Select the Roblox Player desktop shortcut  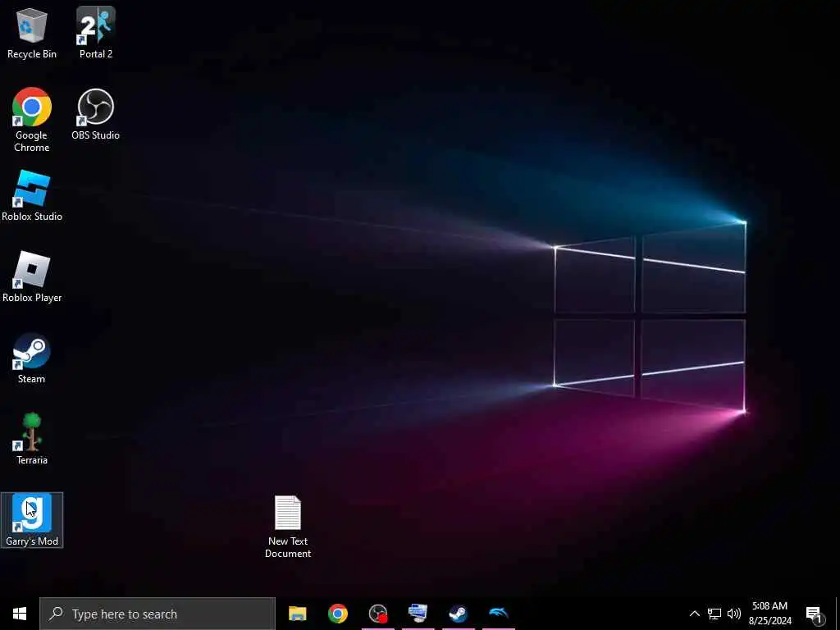[x=32, y=277]
